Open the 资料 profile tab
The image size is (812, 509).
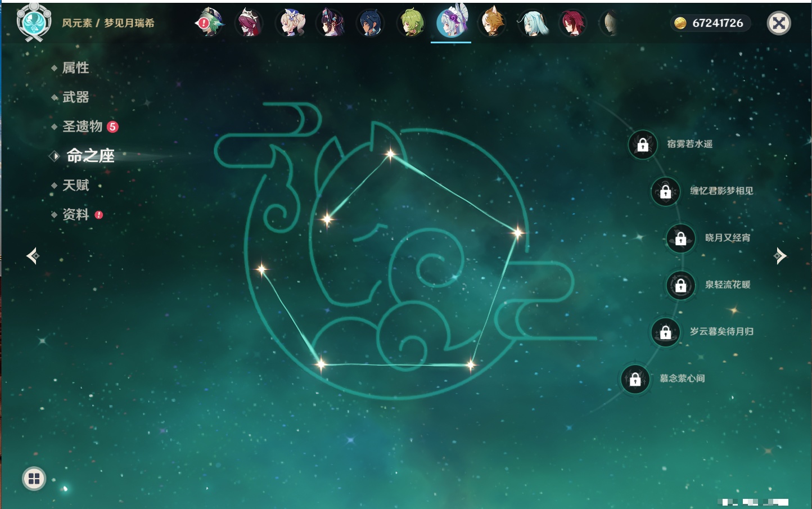coord(75,214)
